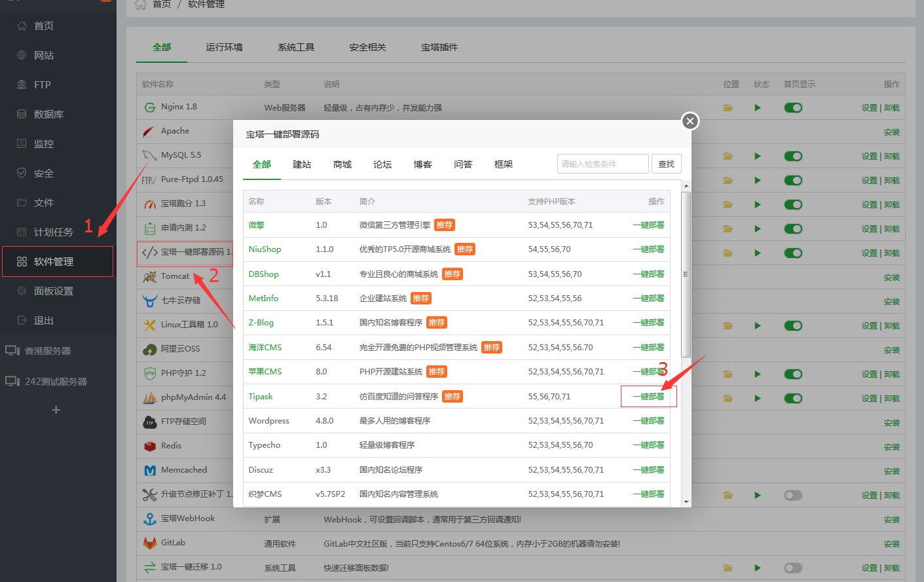Click 安装 for 宝塔WebHook row
Viewport: 924px width, 582px height.
click(892, 520)
